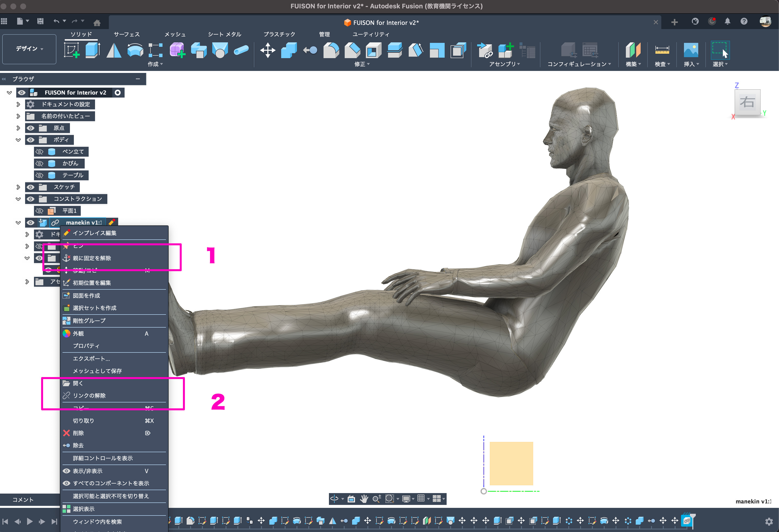The image size is (779, 532).
Task: Click the Shell tool icon
Action: click(373, 50)
